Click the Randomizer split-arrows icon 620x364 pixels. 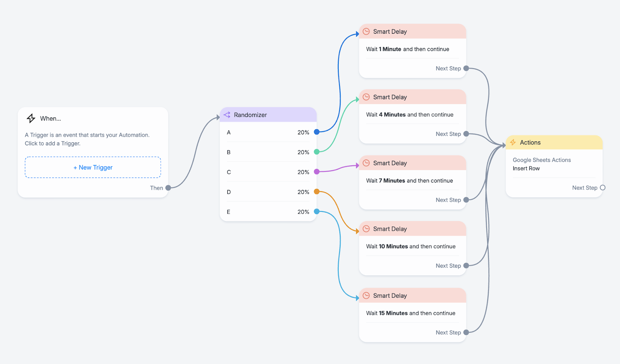(x=227, y=115)
